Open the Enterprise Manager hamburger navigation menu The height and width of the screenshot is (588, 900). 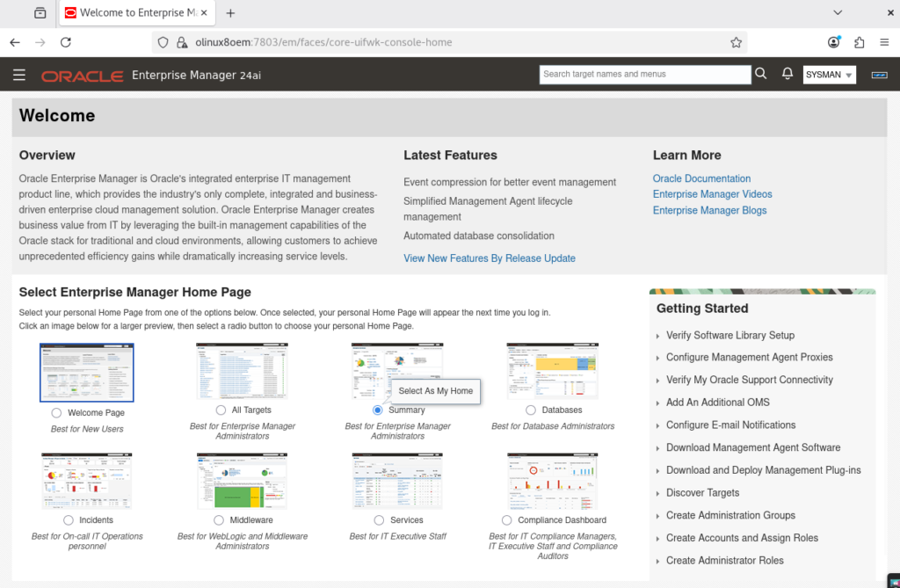[x=19, y=76]
